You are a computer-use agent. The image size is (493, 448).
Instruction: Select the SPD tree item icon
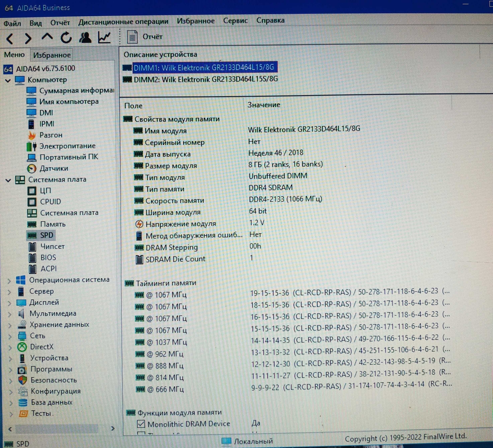32,236
